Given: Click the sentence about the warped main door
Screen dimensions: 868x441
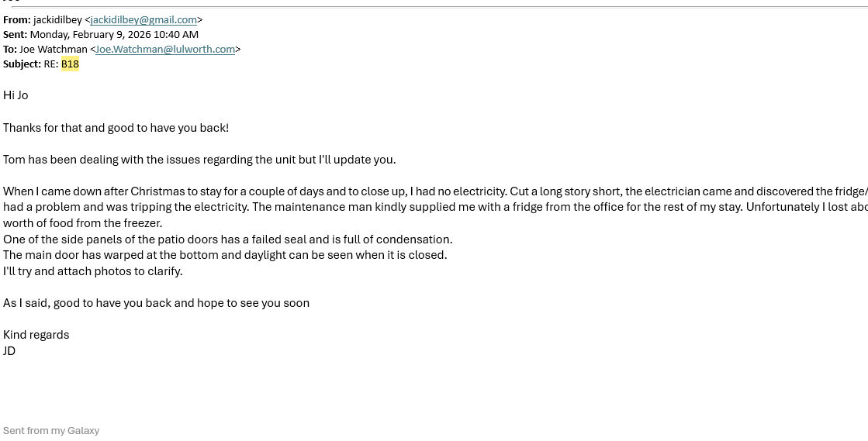Looking at the screenshot, I should (x=225, y=255).
